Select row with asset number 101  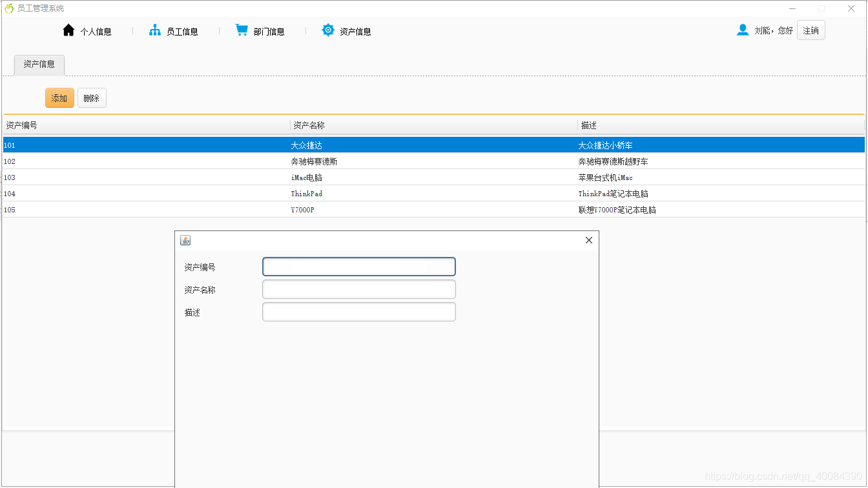434,145
